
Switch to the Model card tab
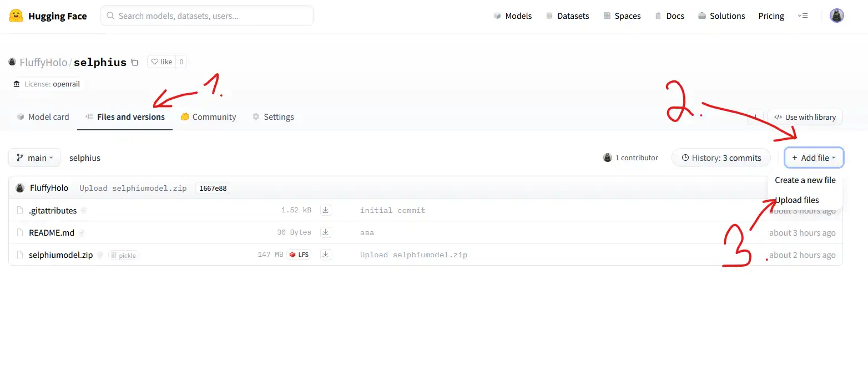pos(43,116)
